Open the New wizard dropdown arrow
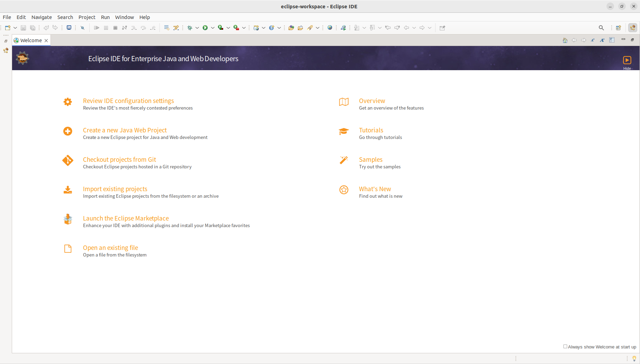 click(15, 28)
